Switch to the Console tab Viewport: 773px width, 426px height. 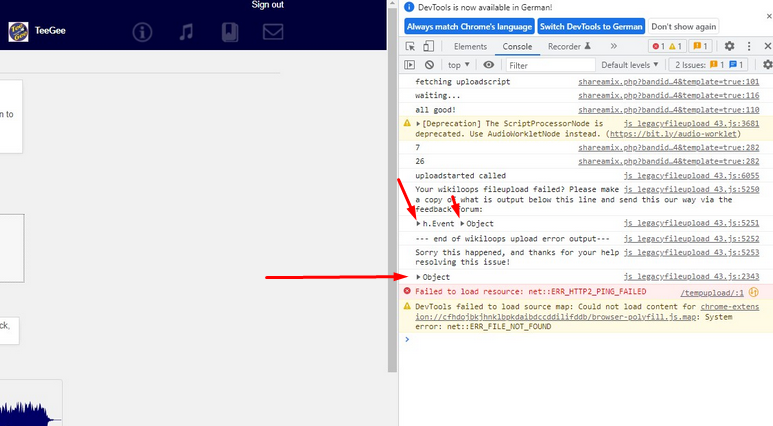pos(517,46)
